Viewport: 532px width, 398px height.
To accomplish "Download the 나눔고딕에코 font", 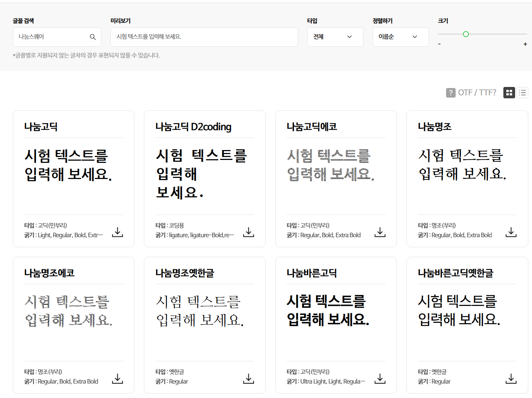I will 380,232.
